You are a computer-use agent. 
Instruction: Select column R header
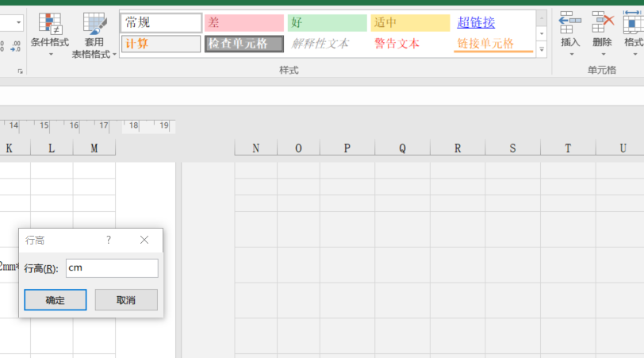(458, 148)
